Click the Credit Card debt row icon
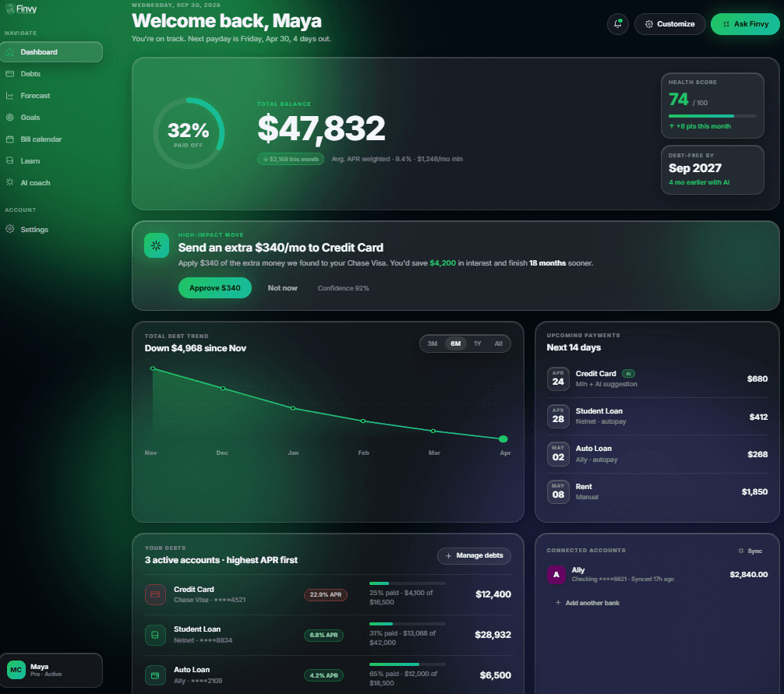The height and width of the screenshot is (694, 784). (x=155, y=594)
